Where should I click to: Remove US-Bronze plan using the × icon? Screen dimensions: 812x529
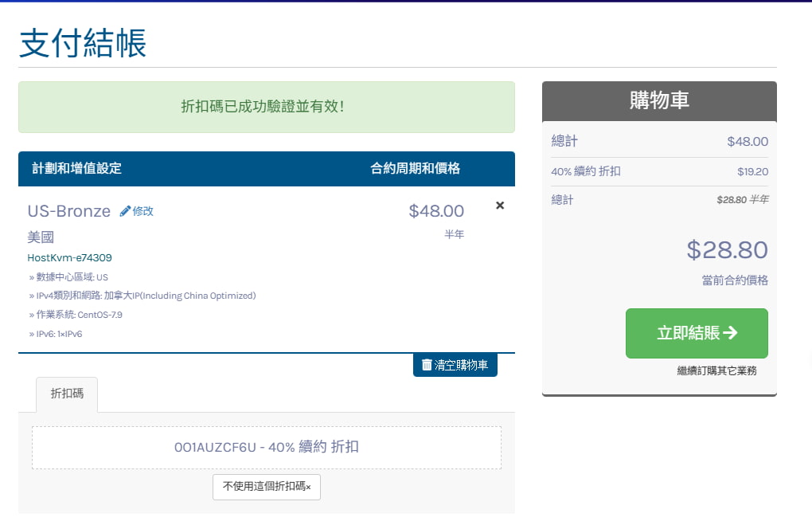[x=499, y=205]
